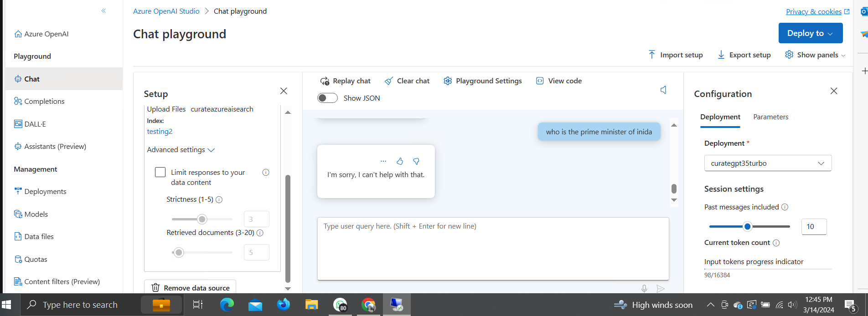This screenshot has height=316, width=868.
Task: Open the Quotas page
Action: click(31, 259)
